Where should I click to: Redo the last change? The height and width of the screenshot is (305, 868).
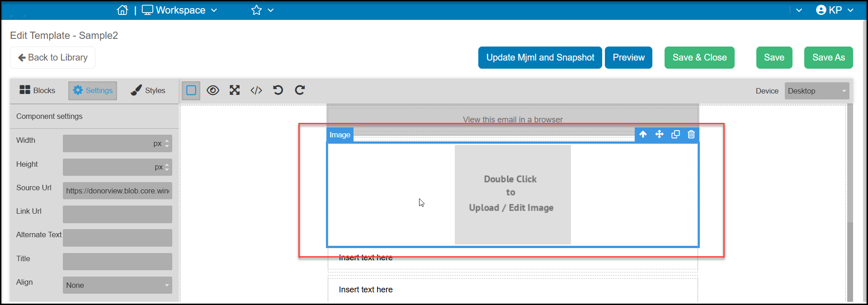300,90
